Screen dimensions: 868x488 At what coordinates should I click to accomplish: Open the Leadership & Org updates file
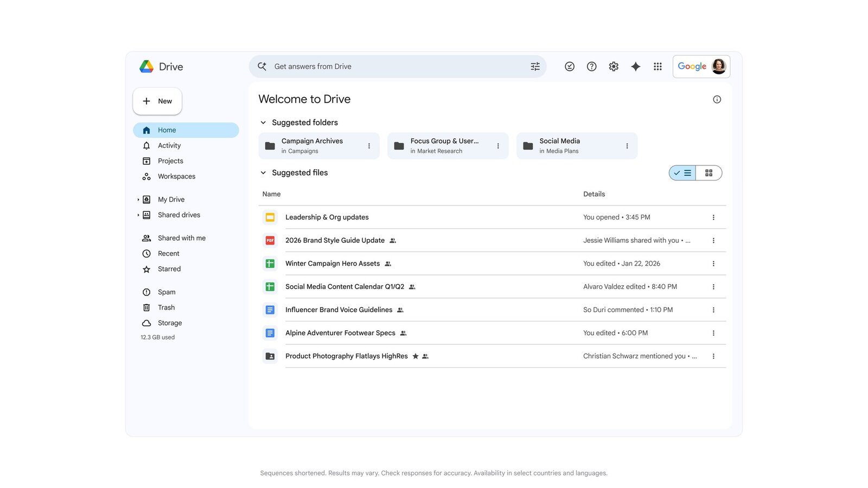[327, 217]
